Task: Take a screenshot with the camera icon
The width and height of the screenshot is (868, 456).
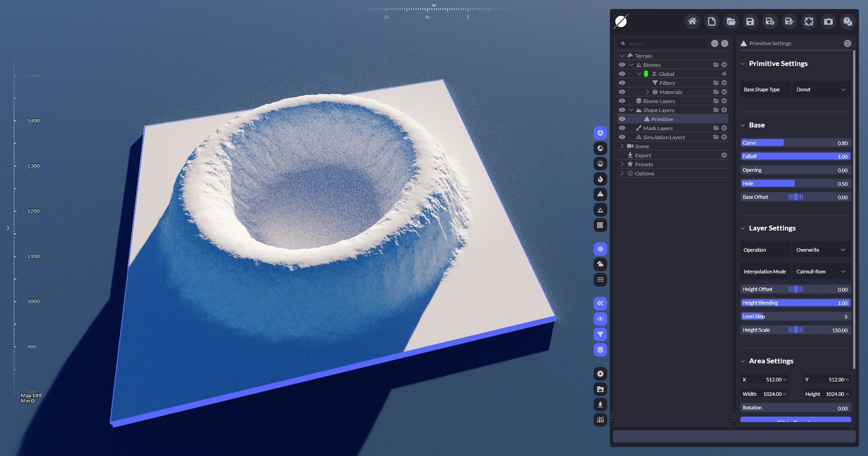Action: coord(828,21)
